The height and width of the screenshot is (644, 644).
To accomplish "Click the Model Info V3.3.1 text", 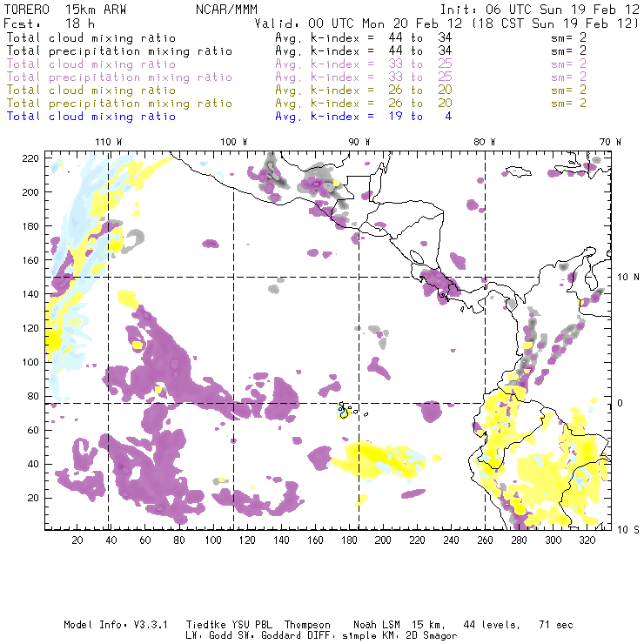I will pyautogui.click(x=107, y=625).
